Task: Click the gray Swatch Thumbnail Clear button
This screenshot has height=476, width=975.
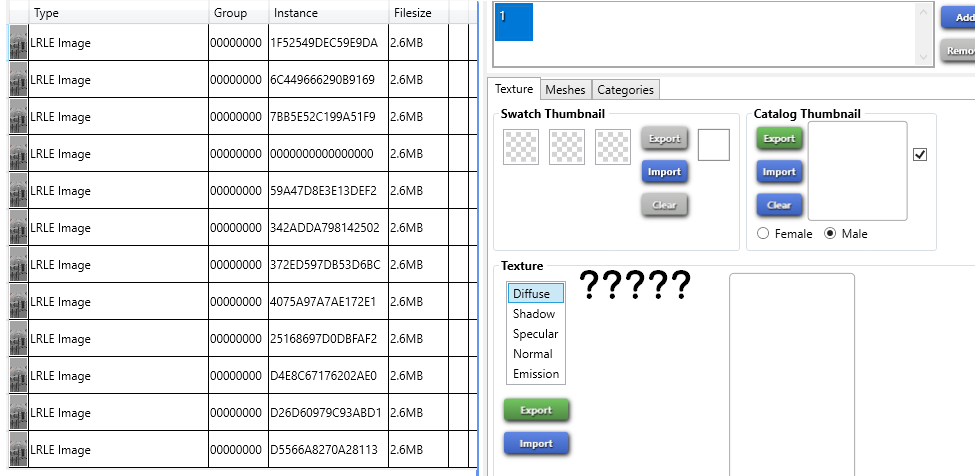Action: [665, 205]
